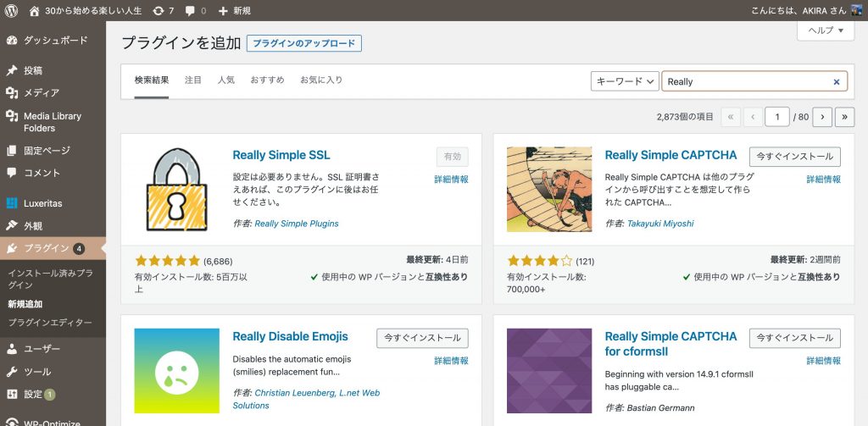The image size is (868, 426).
Task: Click the メディア media icon
Action: [x=12, y=93]
